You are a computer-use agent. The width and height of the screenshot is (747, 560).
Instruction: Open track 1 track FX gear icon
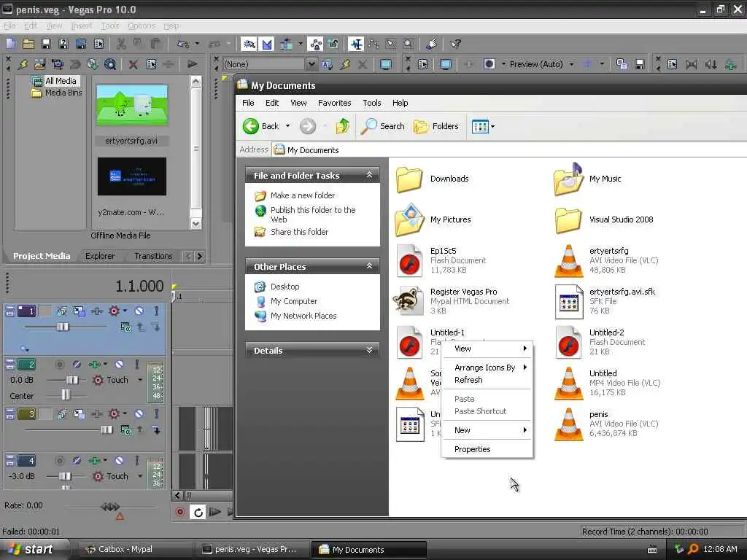(114, 311)
